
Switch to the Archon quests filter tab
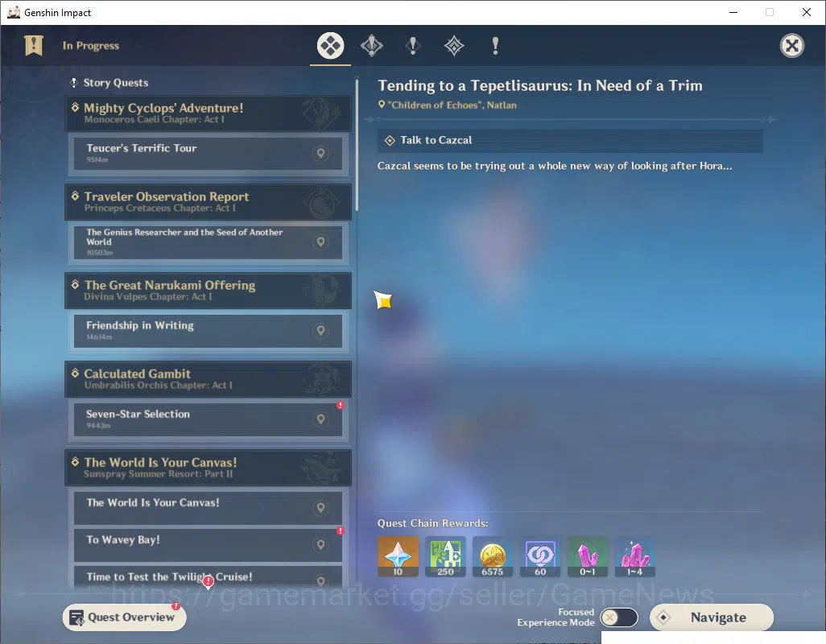(x=371, y=46)
